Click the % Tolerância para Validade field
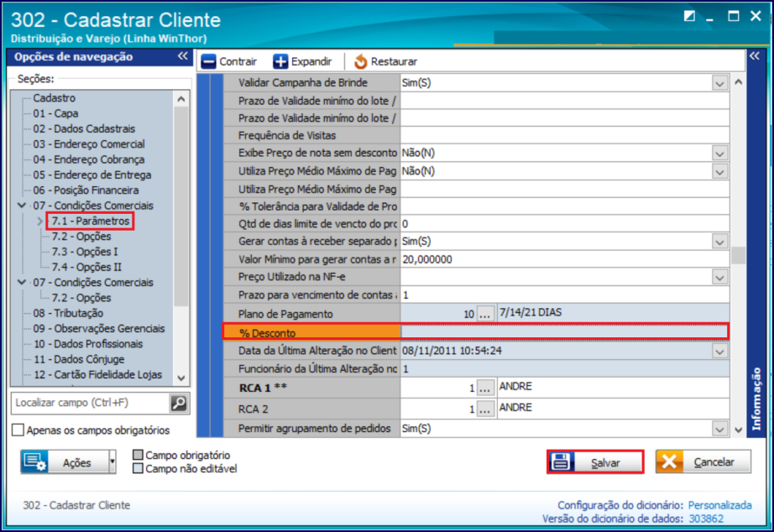 point(565,206)
